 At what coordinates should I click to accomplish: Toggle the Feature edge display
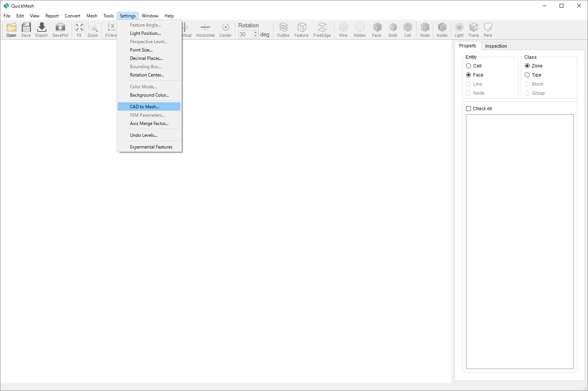[x=302, y=30]
